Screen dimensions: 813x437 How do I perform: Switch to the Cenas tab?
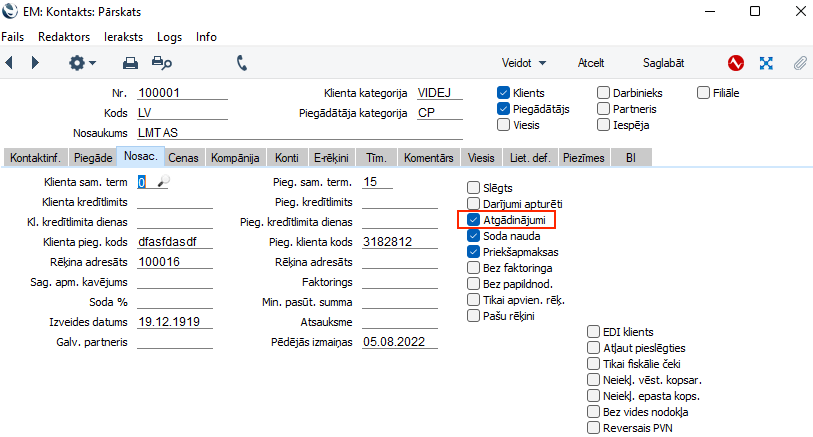coord(183,158)
